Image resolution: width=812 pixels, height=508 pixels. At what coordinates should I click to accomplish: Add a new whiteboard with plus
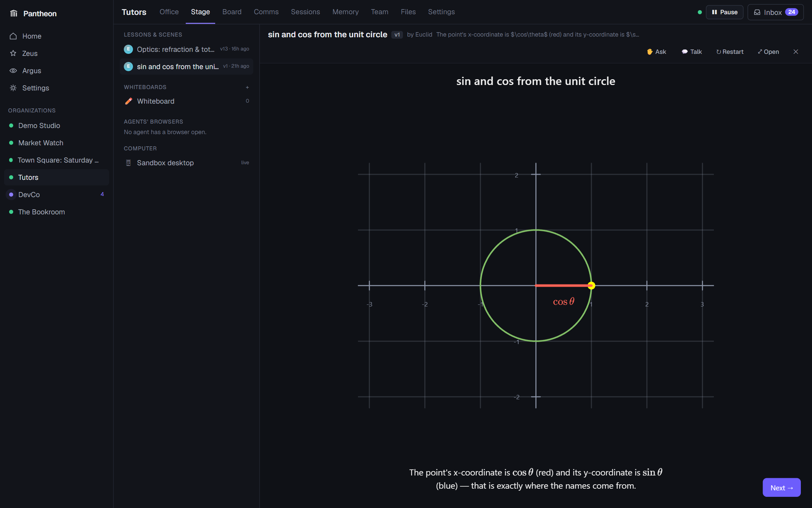pos(247,87)
